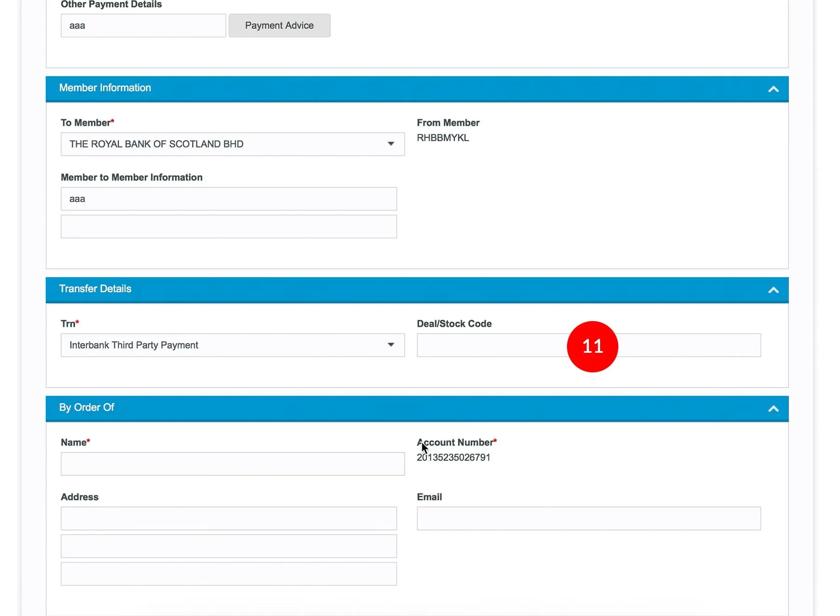Viewport: 840px width, 616px height.
Task: Collapse the By Order Of chevron
Action: (x=773, y=408)
